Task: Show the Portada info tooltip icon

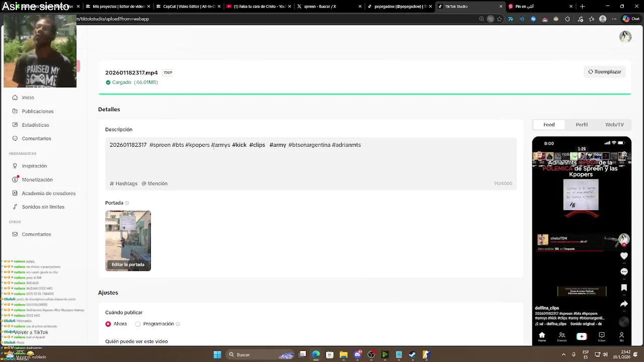Action: [x=127, y=203]
